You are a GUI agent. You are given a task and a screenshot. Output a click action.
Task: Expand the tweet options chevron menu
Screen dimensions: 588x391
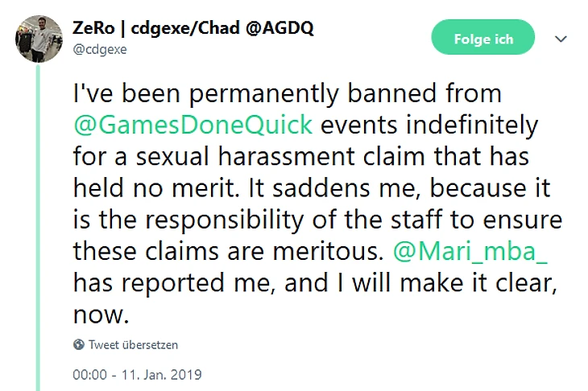click(561, 39)
